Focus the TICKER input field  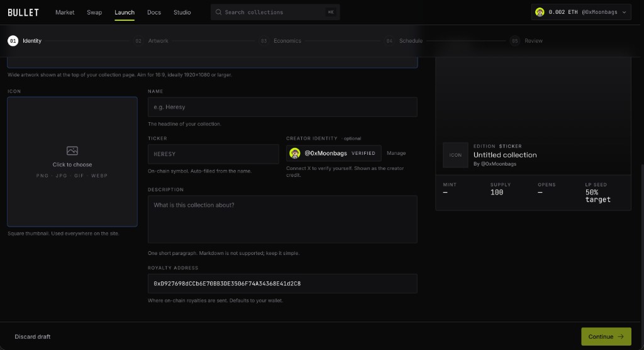[213, 154]
